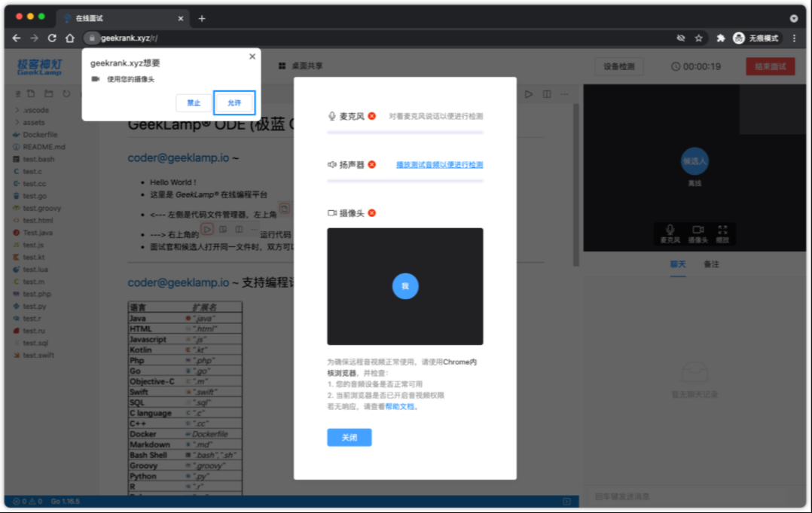Open the Chrome three-dot menu
Screen dimensions: 812x513
pyautogui.click(x=795, y=38)
